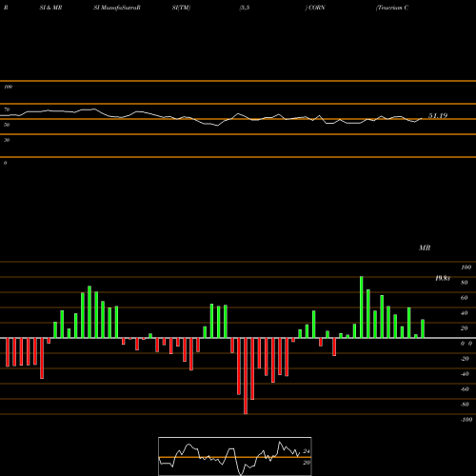The width and height of the screenshot is (476, 476).
Task: Click the 30 level label on the RSI scale
Action: [x=7, y=140]
